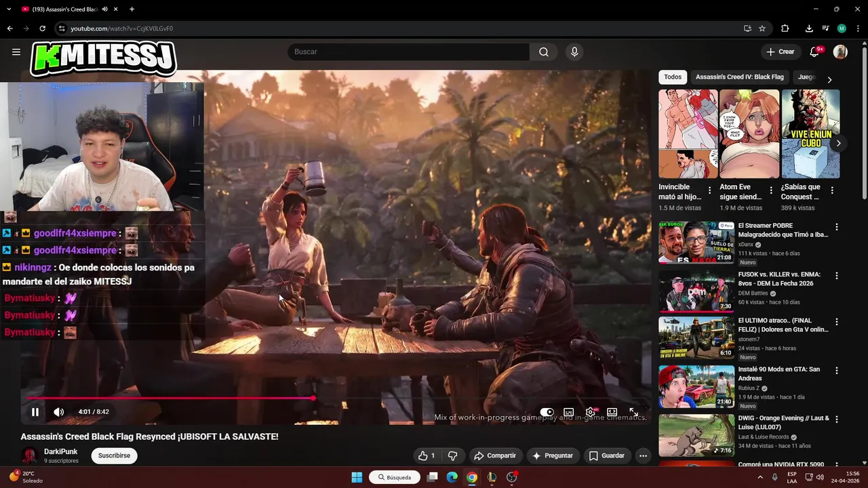Open options for '¿Sabías que Conquest' short
Viewport: 868px width, 488px height.
(x=832, y=190)
